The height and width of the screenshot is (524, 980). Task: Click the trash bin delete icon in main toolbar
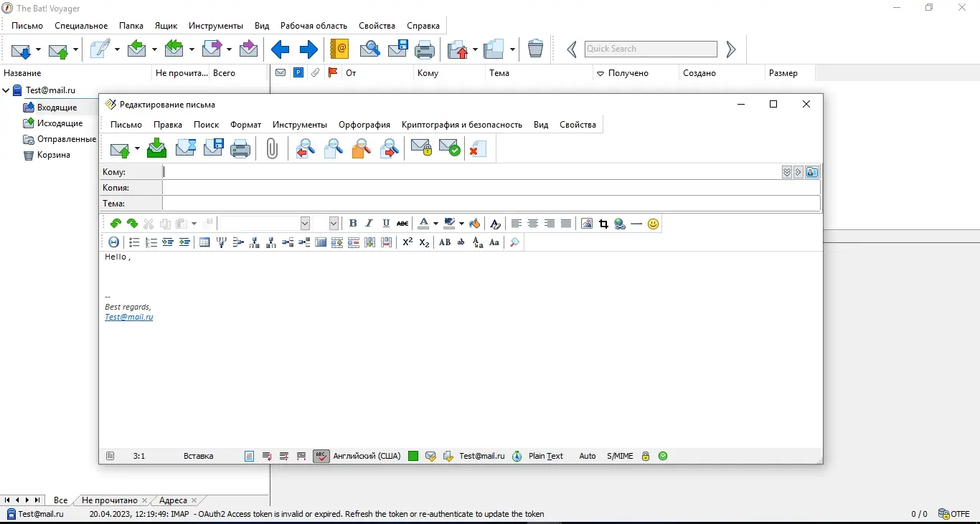(x=535, y=49)
